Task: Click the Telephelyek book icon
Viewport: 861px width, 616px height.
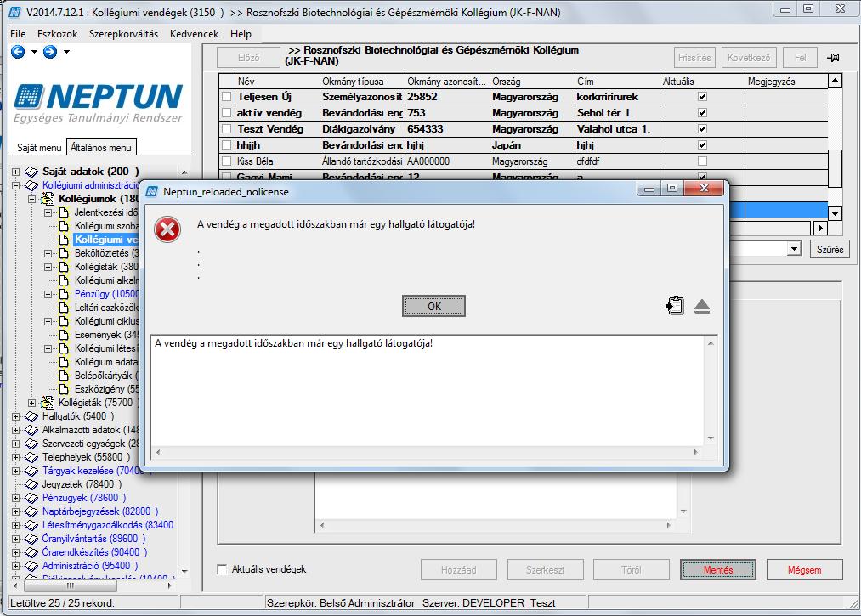Action: coord(31,457)
